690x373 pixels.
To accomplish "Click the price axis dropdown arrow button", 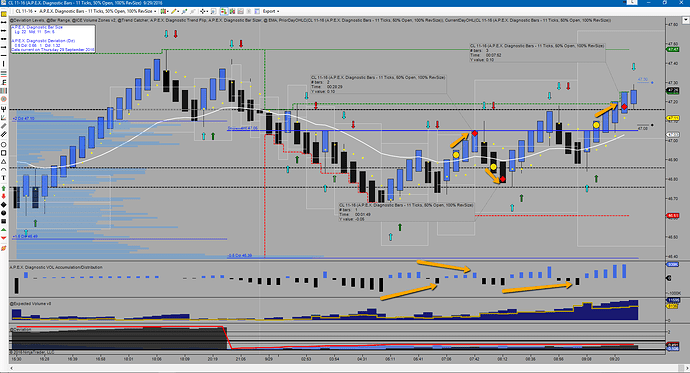I will tap(686, 20).
